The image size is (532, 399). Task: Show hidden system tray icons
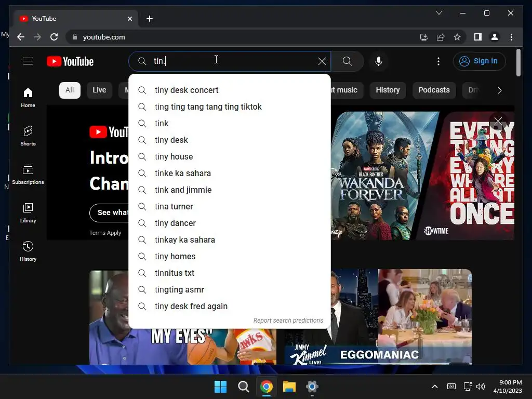tap(435, 387)
